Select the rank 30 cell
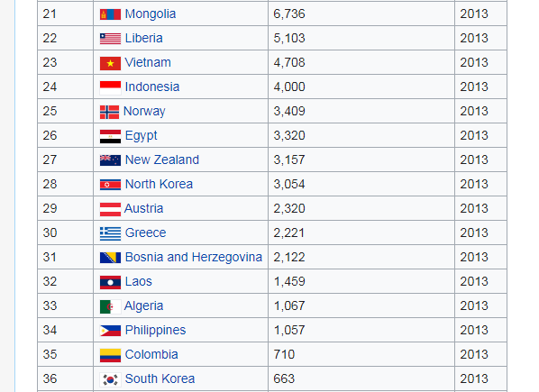The height and width of the screenshot is (392, 539). [x=65, y=232]
